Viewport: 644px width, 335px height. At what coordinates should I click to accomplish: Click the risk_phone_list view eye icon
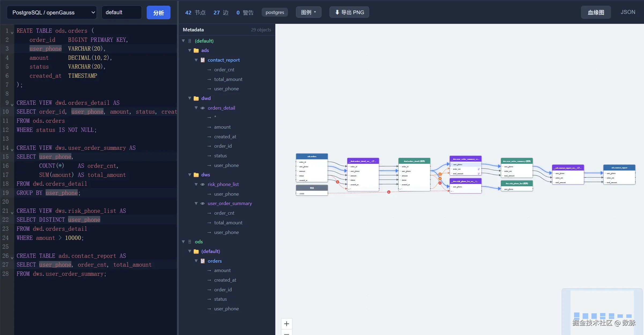(x=203, y=184)
